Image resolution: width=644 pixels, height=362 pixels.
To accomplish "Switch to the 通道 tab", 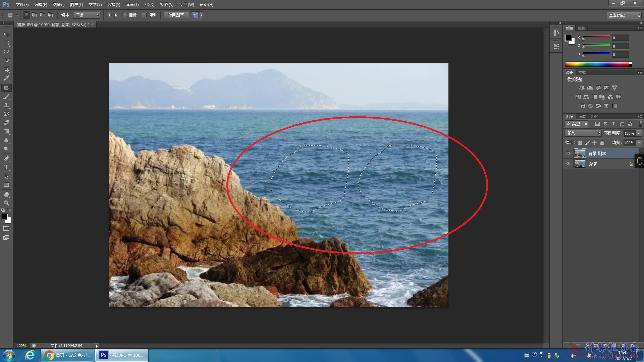I will point(582,117).
